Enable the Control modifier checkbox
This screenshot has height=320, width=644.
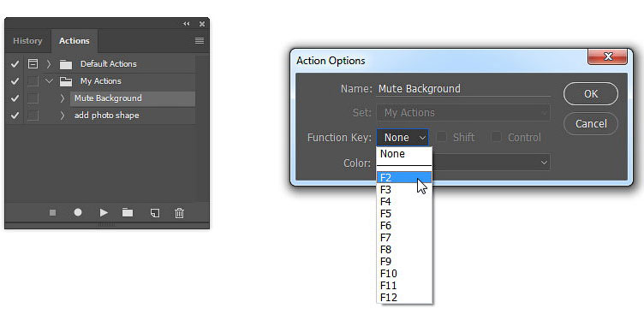tap(497, 137)
